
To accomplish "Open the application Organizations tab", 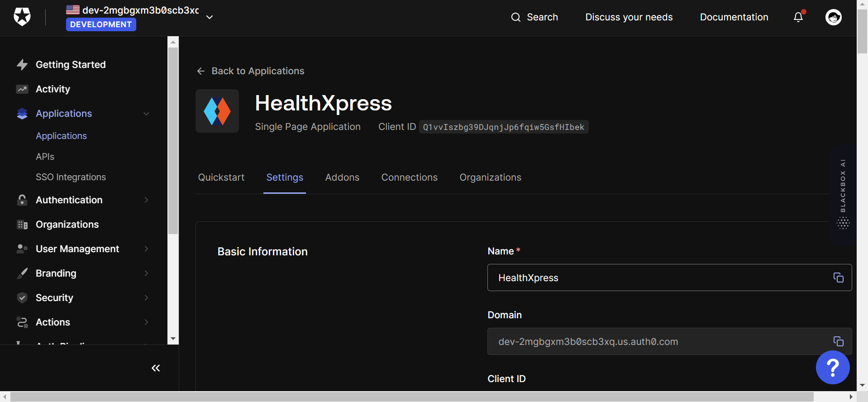I will [491, 177].
